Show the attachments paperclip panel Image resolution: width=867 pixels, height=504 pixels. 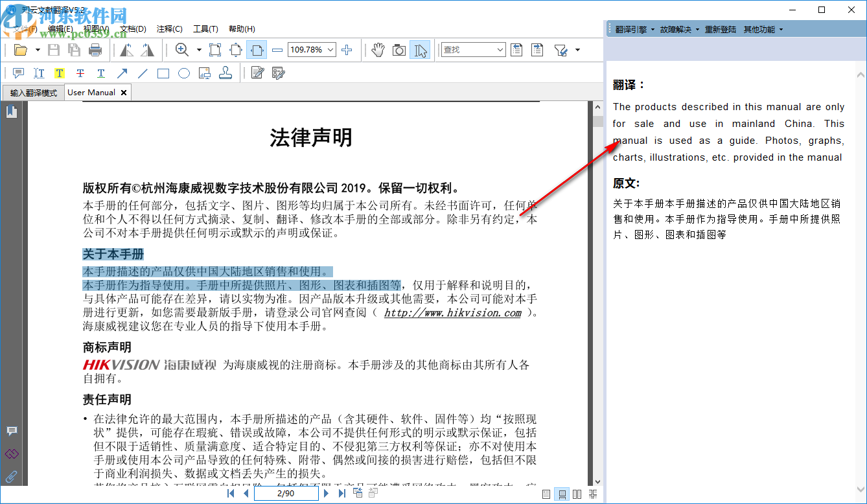12,476
